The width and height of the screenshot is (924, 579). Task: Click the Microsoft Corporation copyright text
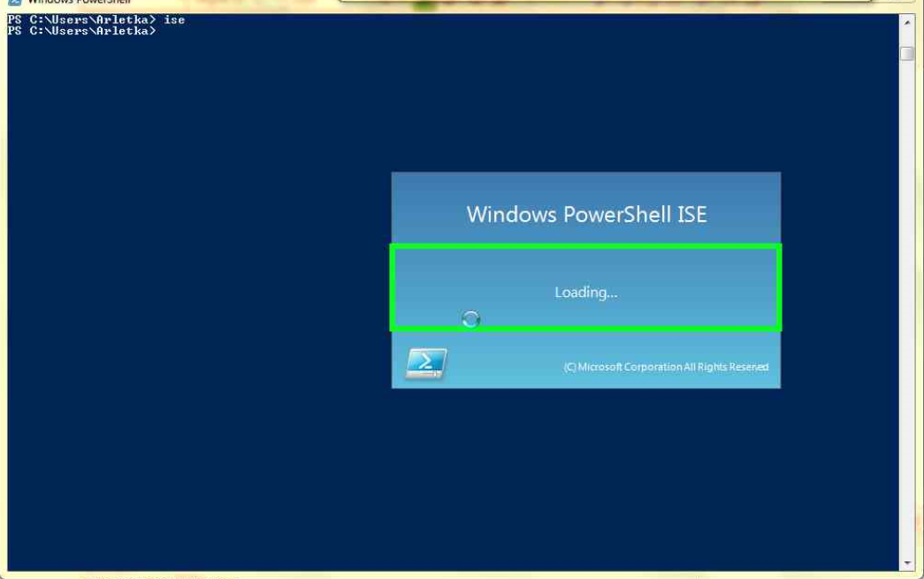(666, 367)
